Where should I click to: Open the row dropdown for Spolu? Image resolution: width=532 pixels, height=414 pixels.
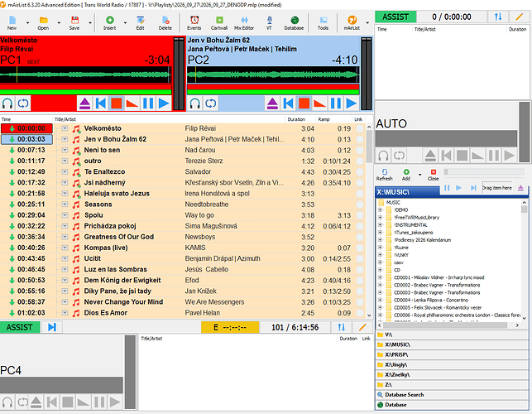(65, 215)
